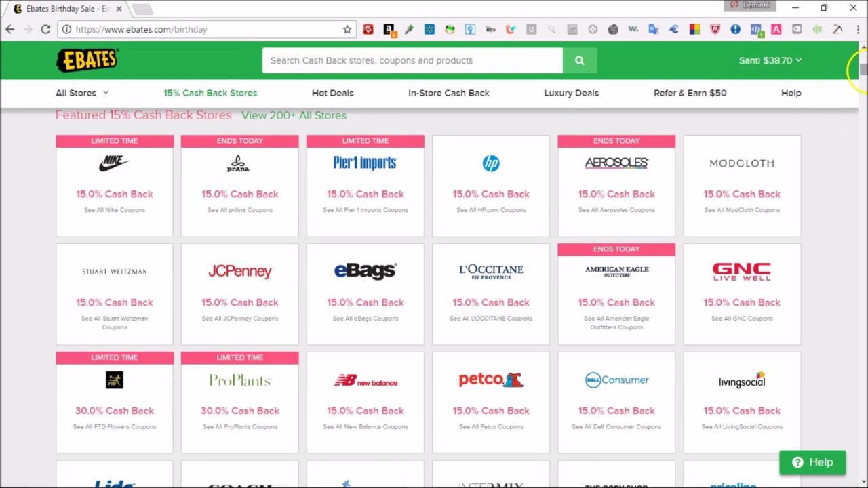Click ProPlants 30.0% Cash Back text
This screenshot has height=488, width=868.
pyautogui.click(x=240, y=411)
